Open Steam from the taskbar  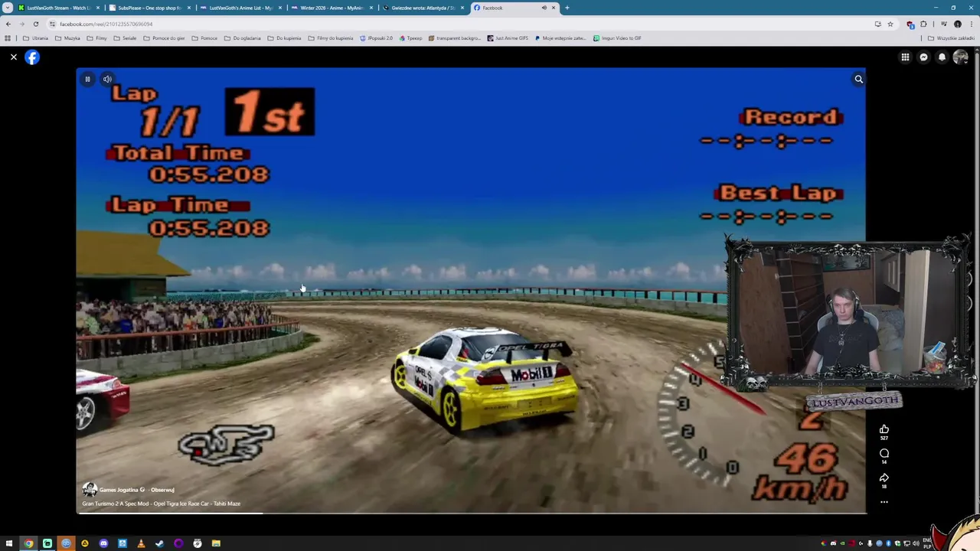pyautogui.click(x=159, y=543)
